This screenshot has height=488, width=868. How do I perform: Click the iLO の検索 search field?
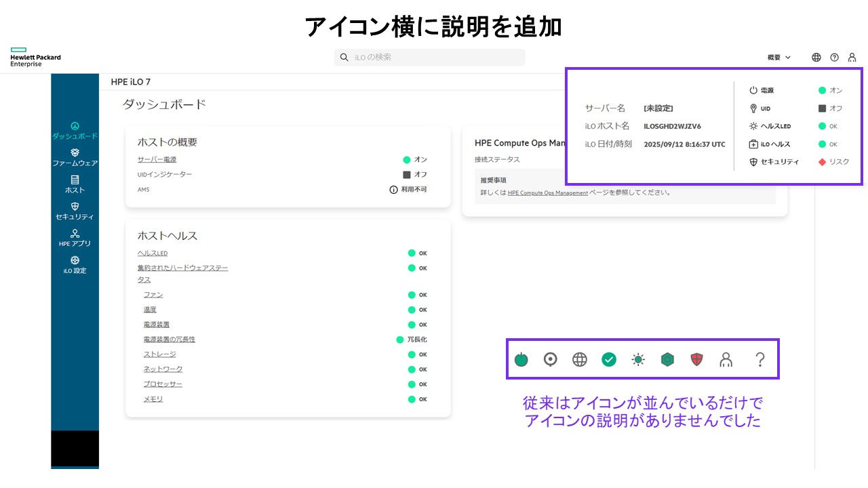pyautogui.click(x=429, y=58)
